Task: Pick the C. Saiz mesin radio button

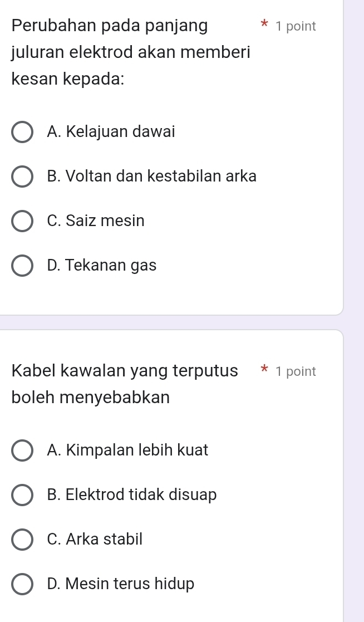Action: pyautogui.click(x=22, y=222)
